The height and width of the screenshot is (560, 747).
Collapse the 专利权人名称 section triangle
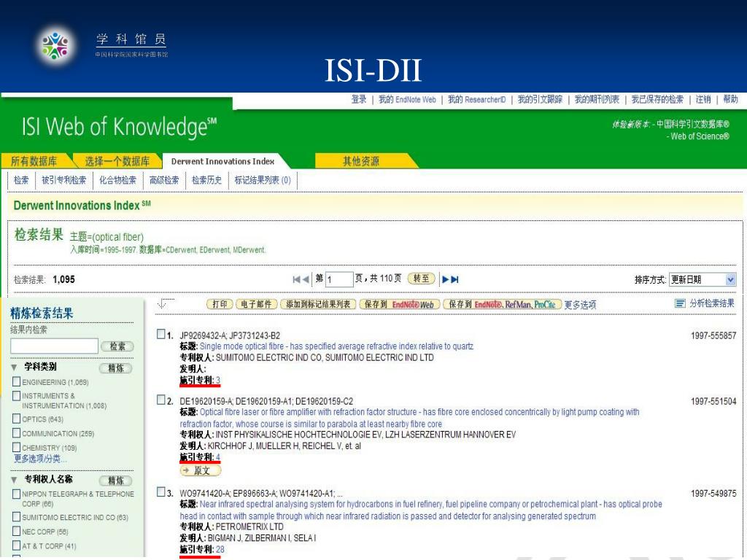point(15,480)
